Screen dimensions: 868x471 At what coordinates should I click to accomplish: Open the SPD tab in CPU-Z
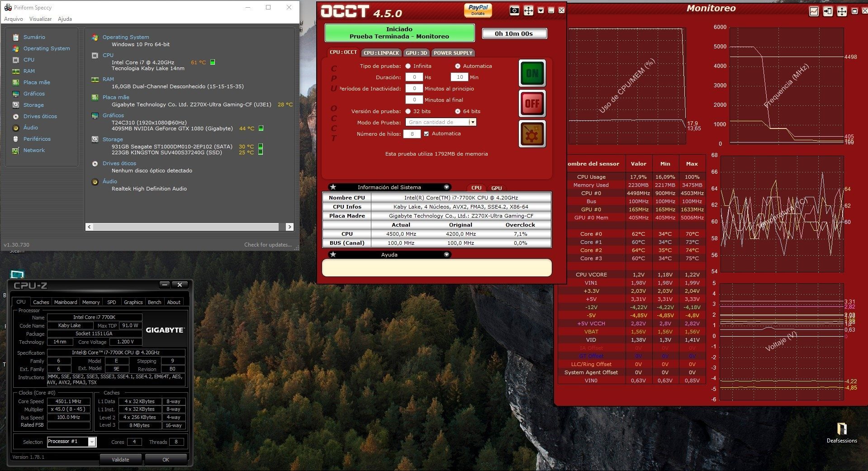(112, 302)
